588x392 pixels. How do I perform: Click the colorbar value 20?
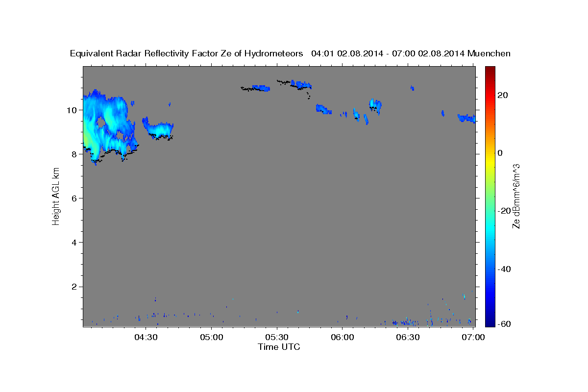(502, 95)
